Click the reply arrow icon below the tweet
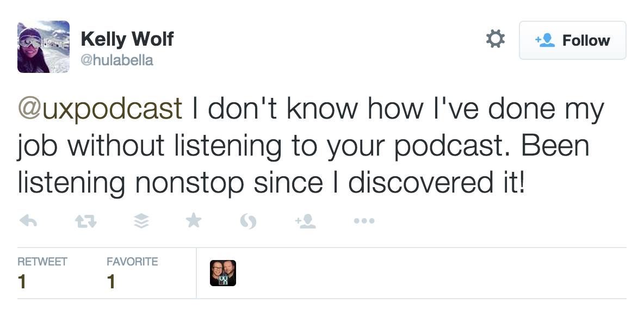 [28, 221]
